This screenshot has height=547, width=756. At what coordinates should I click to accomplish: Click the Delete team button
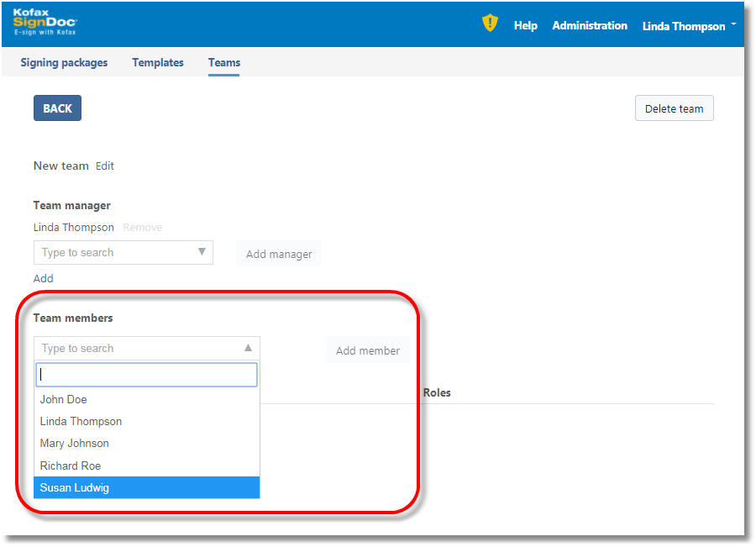(x=674, y=108)
